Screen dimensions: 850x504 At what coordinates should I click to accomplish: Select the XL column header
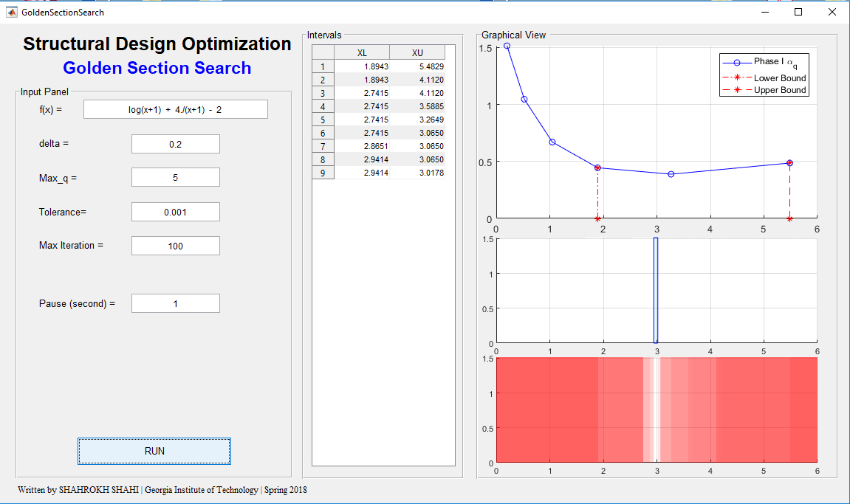pos(362,52)
